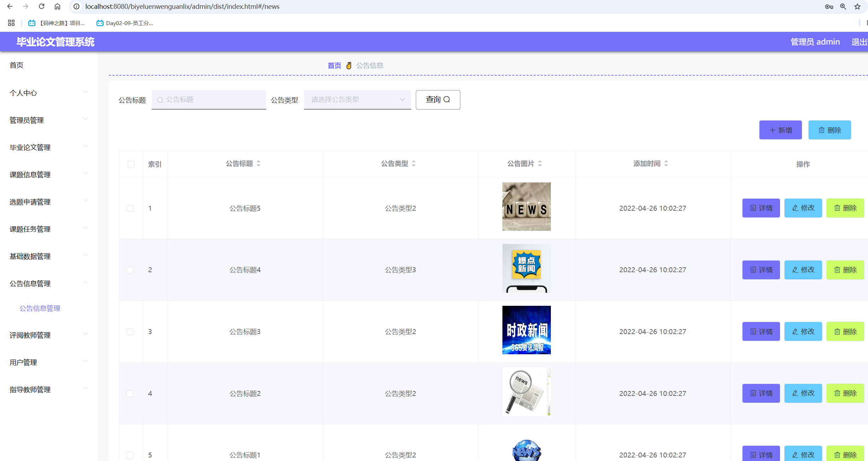Screen dimensions: 868x461
Task: Open 详情 for 公告标题1
Action: tap(761, 454)
